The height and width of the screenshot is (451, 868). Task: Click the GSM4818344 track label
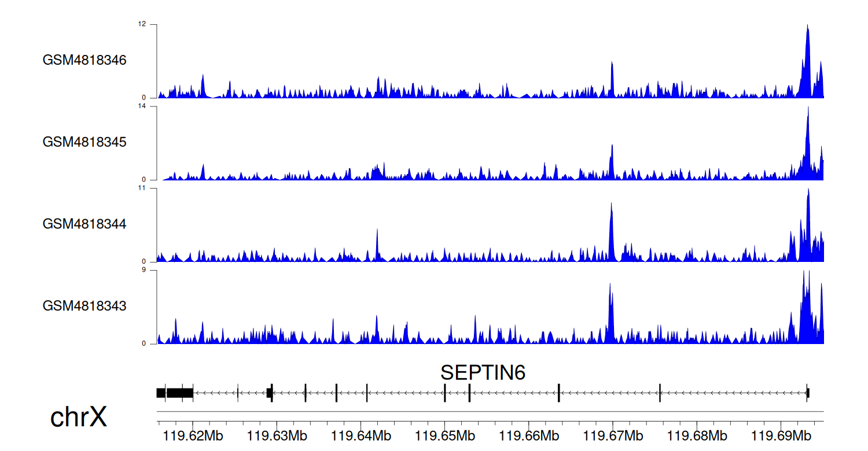(84, 224)
